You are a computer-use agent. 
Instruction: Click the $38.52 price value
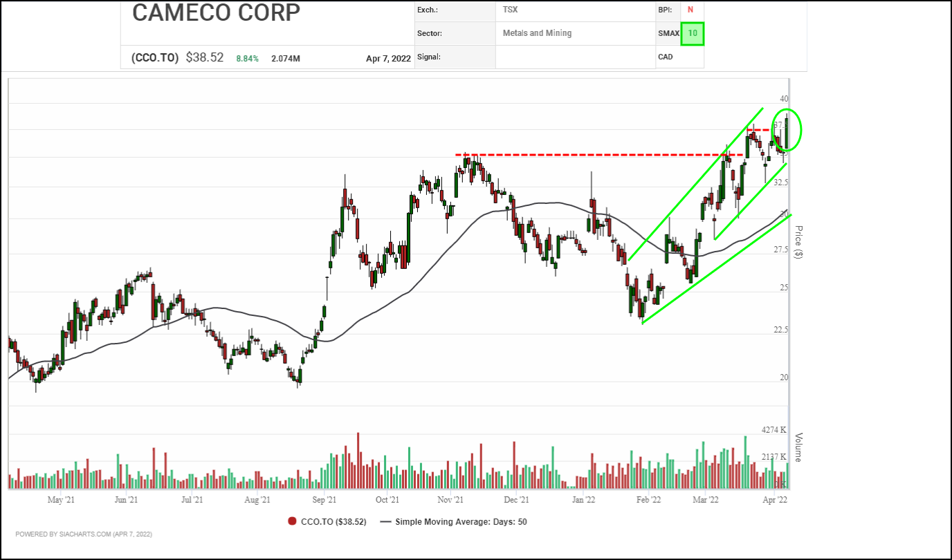pyautogui.click(x=205, y=58)
